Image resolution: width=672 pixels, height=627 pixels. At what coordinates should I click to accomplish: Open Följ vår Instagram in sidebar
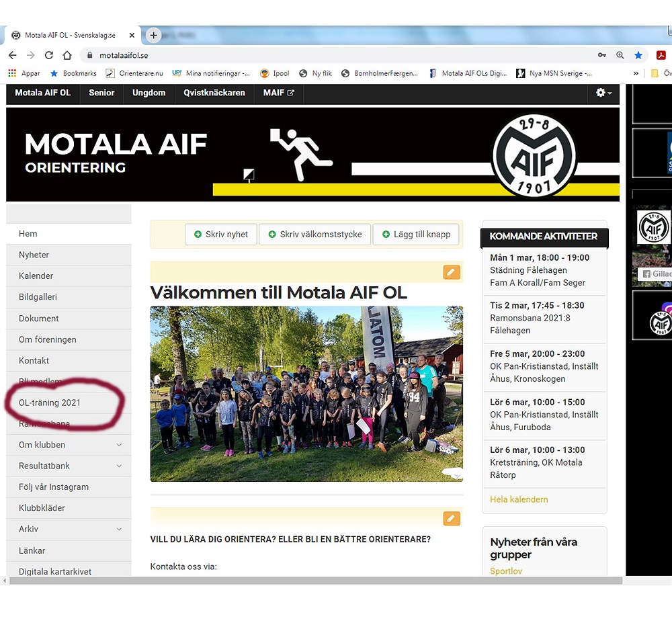tap(69, 487)
